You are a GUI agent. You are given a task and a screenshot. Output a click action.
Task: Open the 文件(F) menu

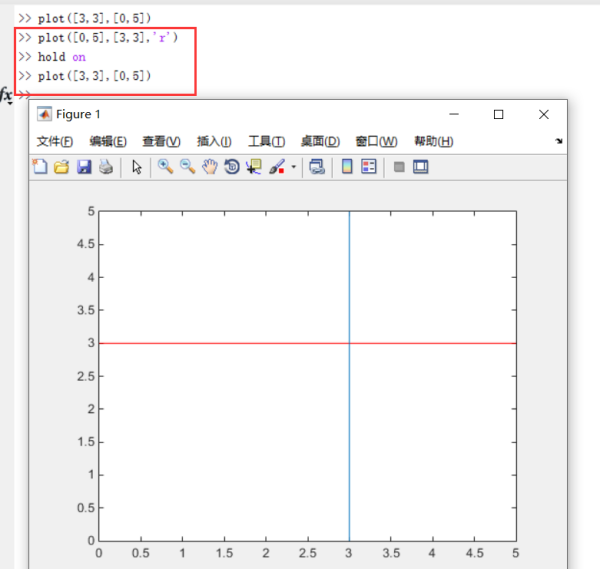(55, 141)
